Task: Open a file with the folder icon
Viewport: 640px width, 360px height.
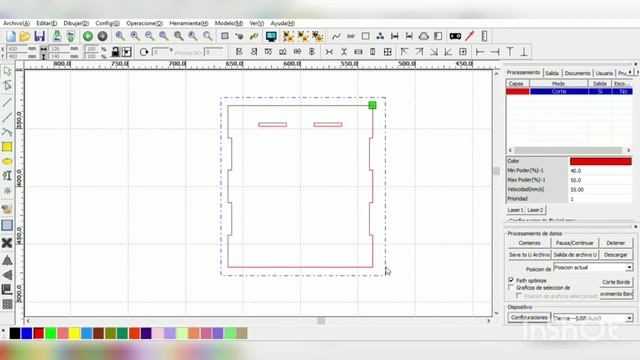Action: click(25, 36)
